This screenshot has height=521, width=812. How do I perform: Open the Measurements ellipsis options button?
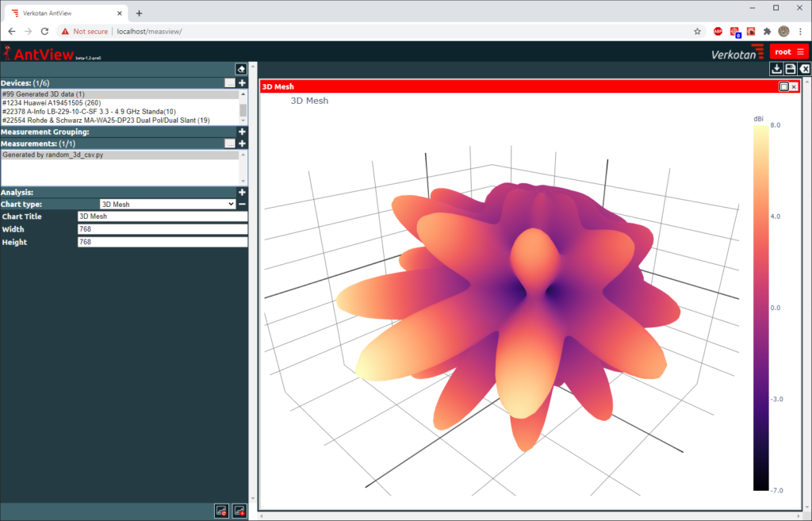click(x=230, y=144)
